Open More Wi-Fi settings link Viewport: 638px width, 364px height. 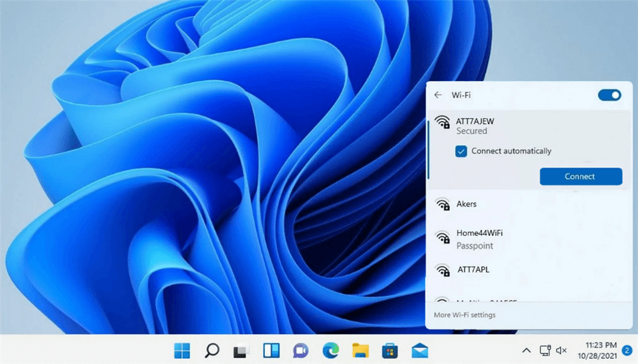click(x=464, y=315)
